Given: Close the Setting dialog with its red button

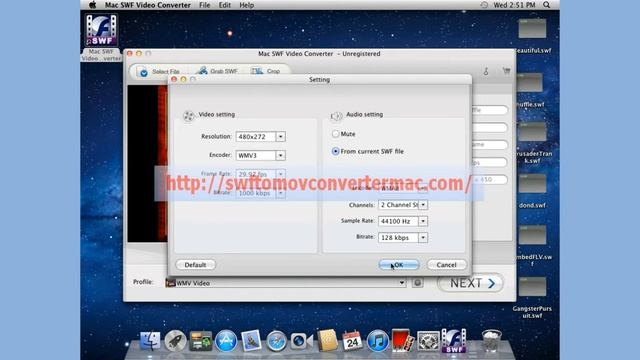Looking at the screenshot, I should (174, 79).
